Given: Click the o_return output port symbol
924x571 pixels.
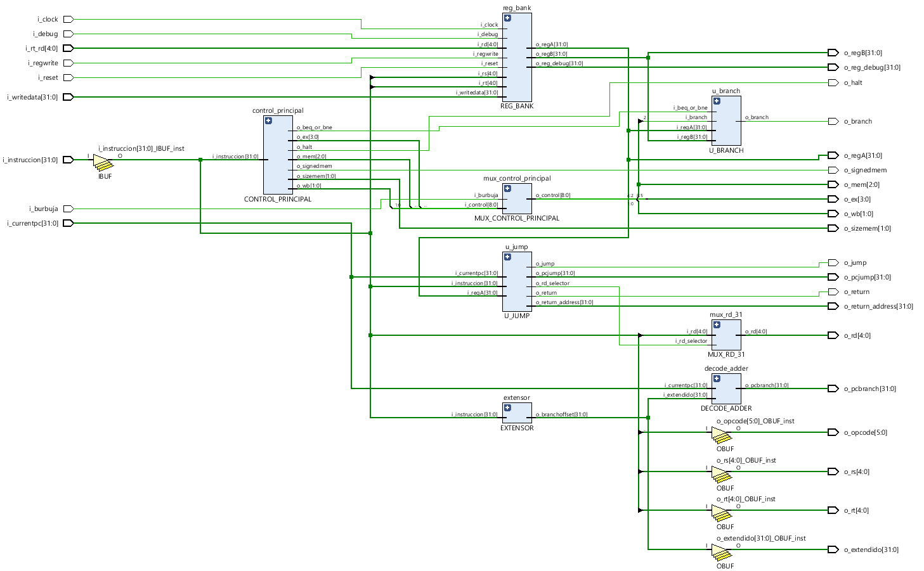Looking at the screenshot, I should 833,292.
